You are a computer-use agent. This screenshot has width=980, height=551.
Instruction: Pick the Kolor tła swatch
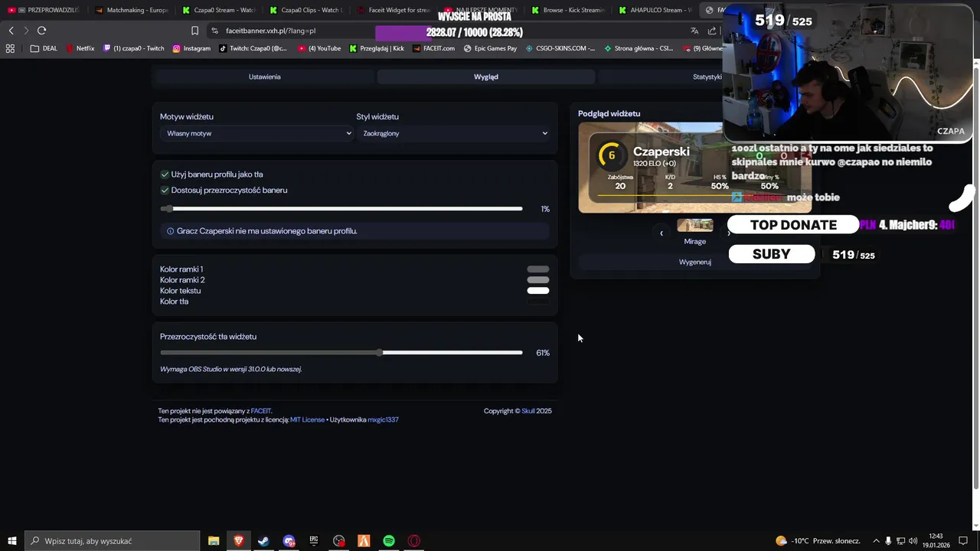(x=538, y=302)
